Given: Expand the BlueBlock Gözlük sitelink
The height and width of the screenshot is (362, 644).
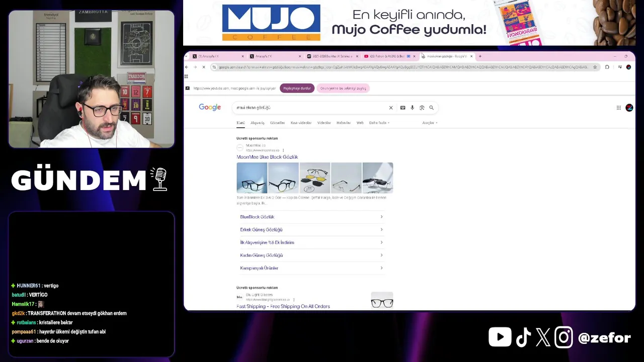Looking at the screenshot, I should tap(311, 217).
